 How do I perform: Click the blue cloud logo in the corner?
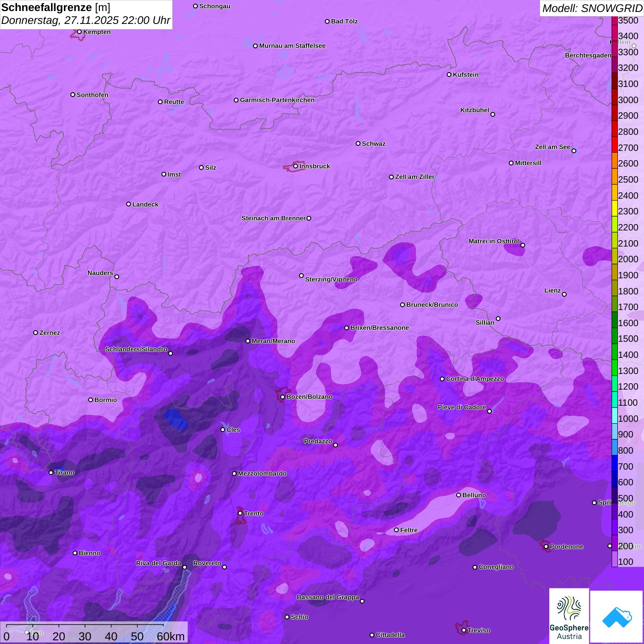tap(616, 617)
